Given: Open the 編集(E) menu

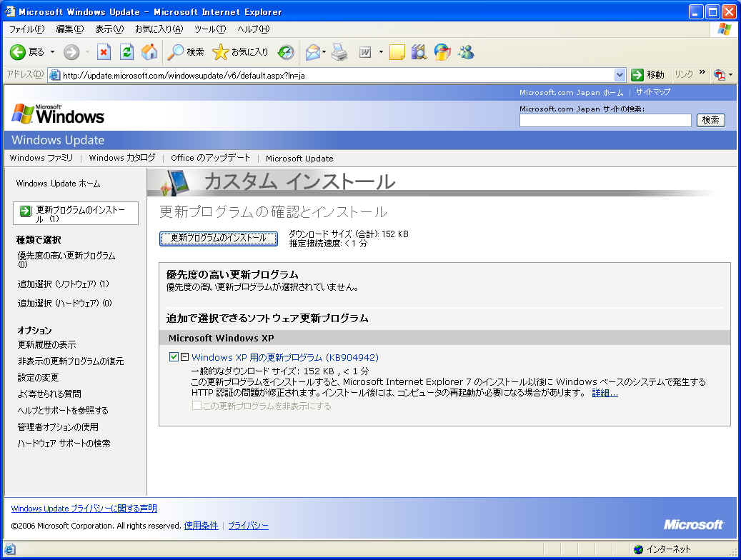Looking at the screenshot, I should point(69,29).
